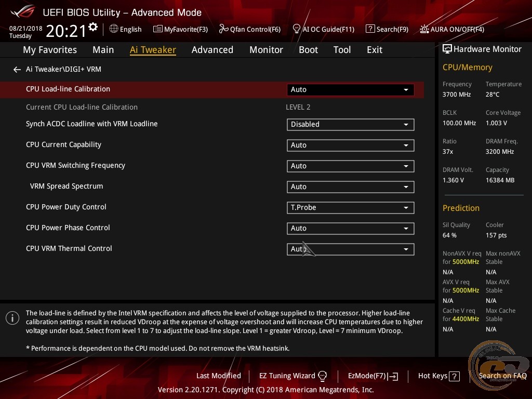Open Qfan Control(F6)

tap(250, 29)
